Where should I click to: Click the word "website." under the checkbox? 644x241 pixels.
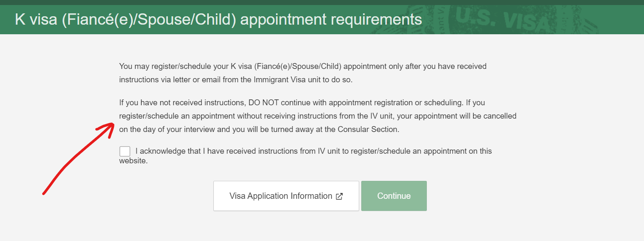(134, 160)
